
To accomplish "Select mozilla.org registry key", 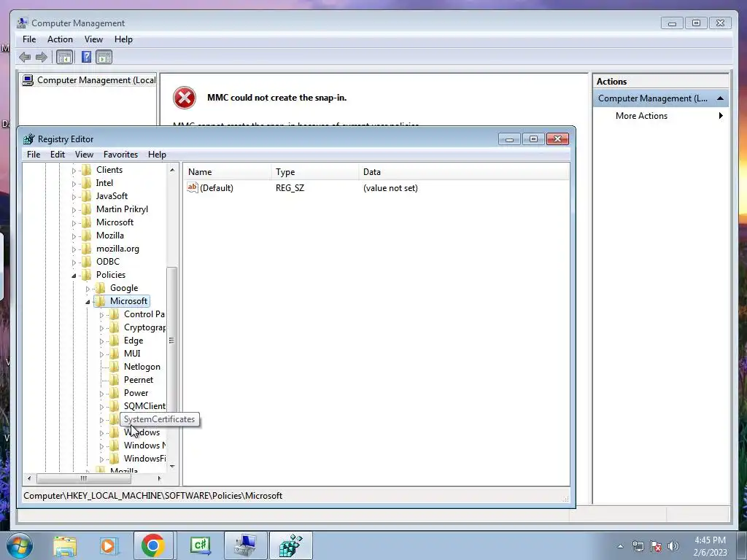I will [x=117, y=249].
